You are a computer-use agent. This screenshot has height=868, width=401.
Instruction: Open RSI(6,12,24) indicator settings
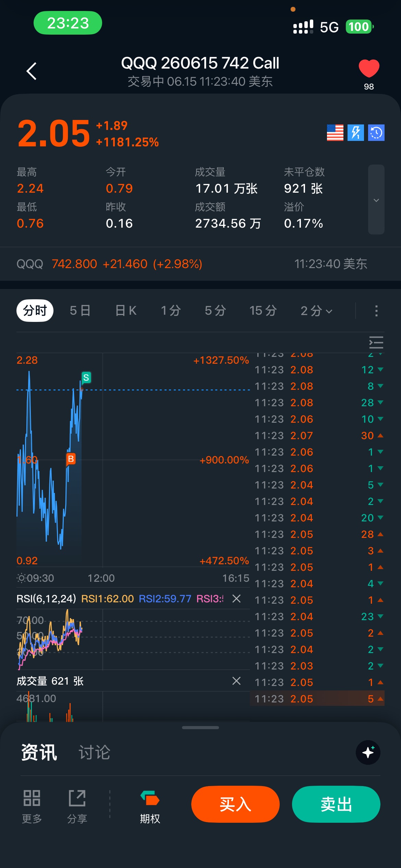(x=46, y=599)
